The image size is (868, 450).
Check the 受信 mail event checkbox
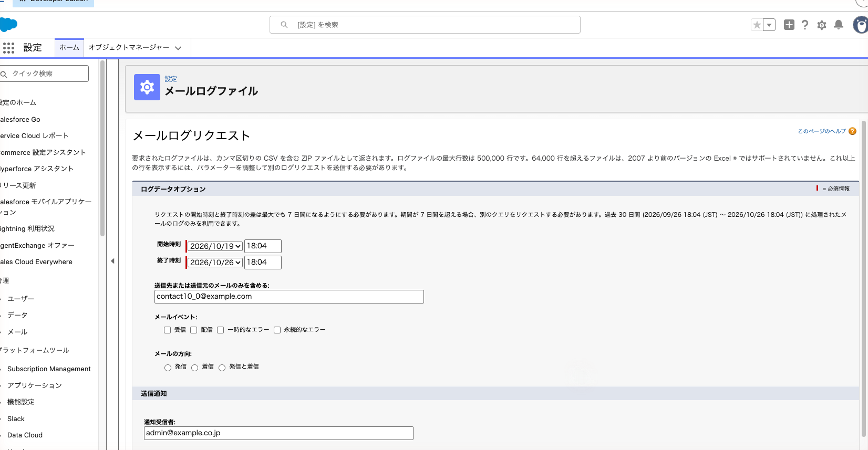point(167,330)
